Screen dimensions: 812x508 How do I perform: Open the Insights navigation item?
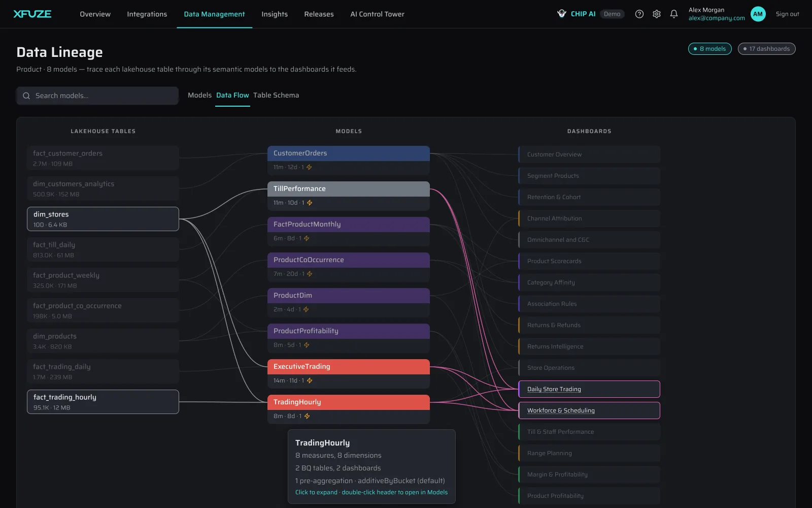tap(275, 14)
